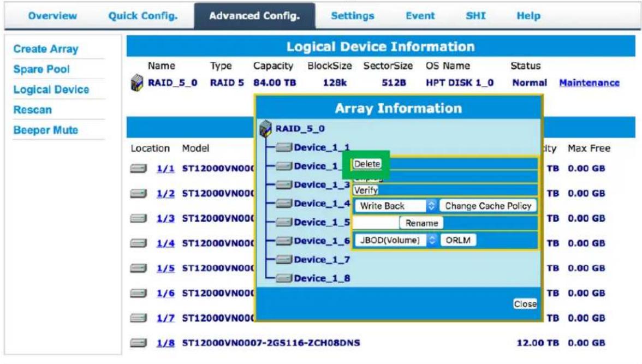Click Device_1_7 disk icon in tree
642x364 pixels.
pyautogui.click(x=284, y=259)
